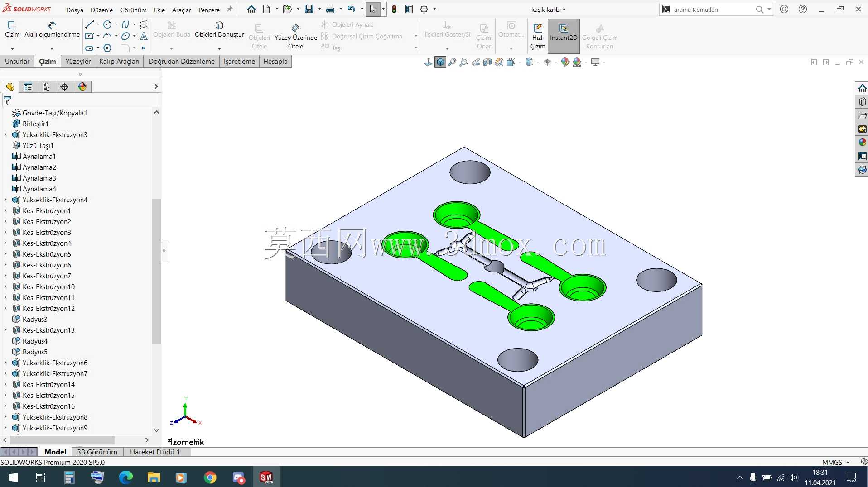This screenshot has width=868, height=487.
Task: Click the Rebuild traffic light icon
Action: coord(394,9)
